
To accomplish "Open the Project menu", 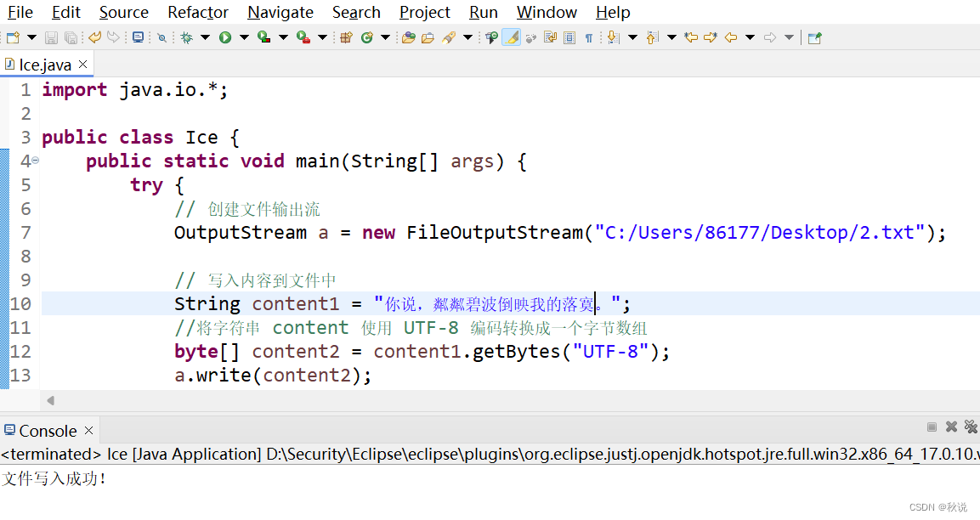I will pos(425,13).
